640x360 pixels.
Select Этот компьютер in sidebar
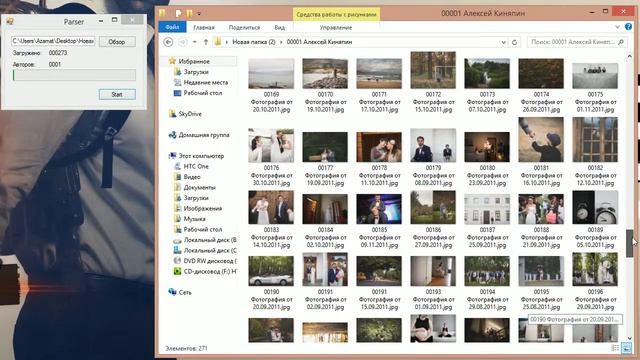click(201, 156)
